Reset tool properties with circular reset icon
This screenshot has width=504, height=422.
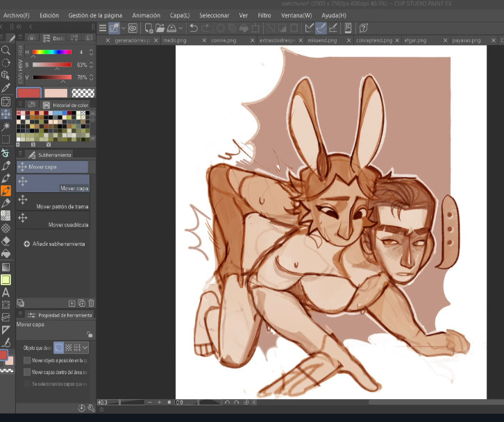82,408
